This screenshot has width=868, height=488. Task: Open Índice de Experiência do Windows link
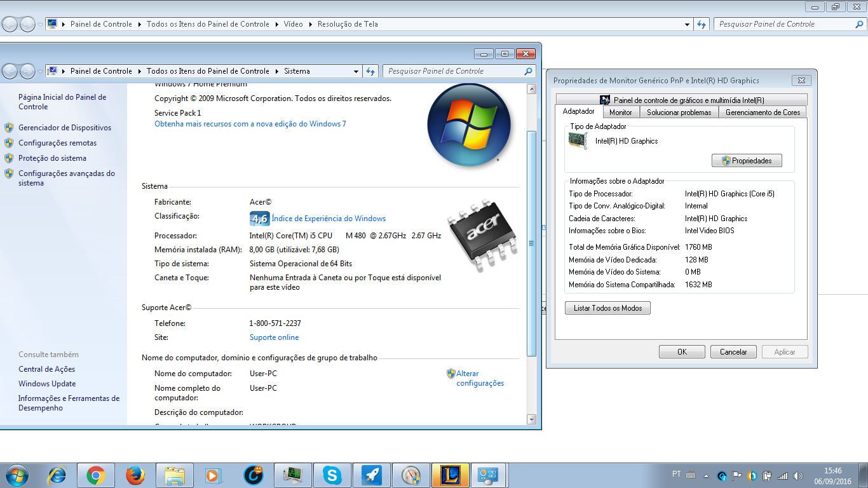point(329,219)
